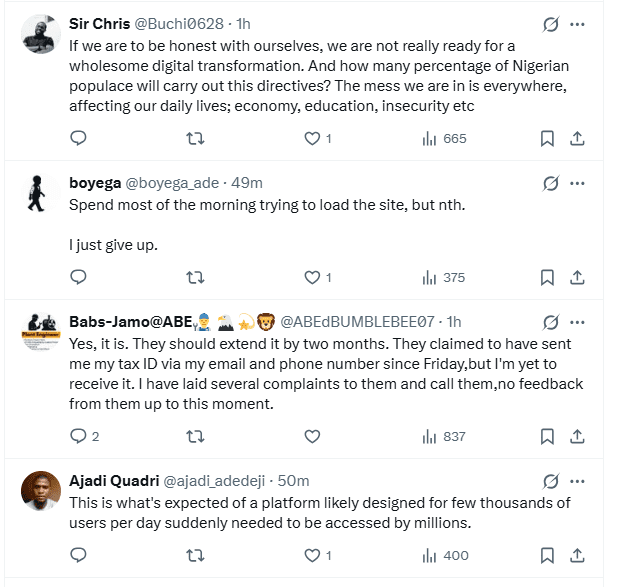
Task: Like Ajadi Quadri's tweet
Action: pos(312,555)
